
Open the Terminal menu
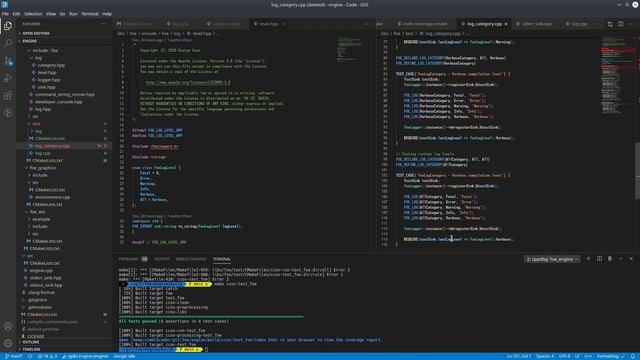[x=90, y=14]
